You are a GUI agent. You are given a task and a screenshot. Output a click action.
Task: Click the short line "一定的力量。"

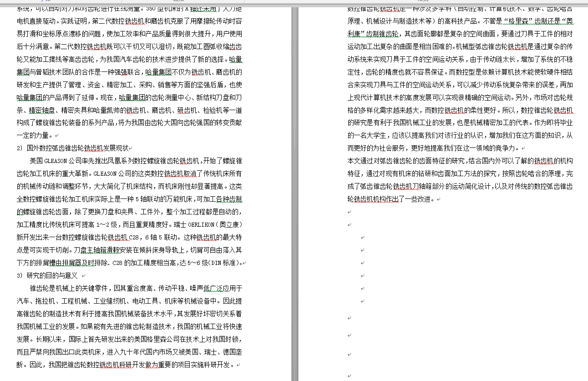click(35, 135)
